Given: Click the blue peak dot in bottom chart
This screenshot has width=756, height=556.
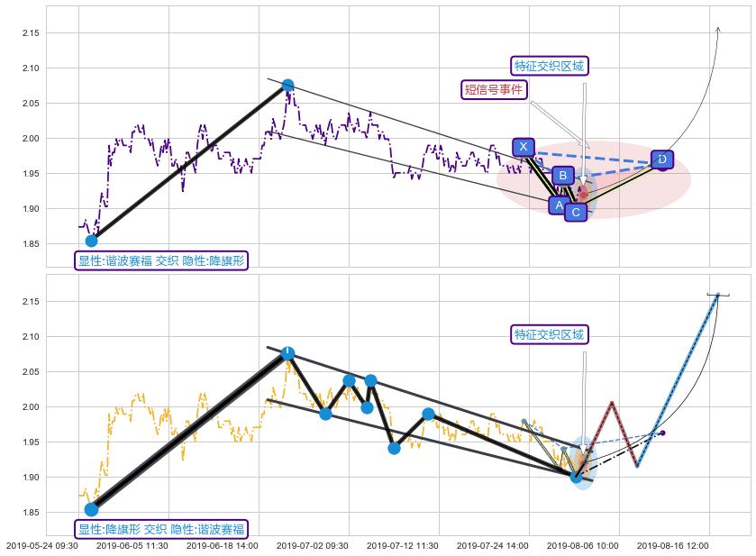Looking at the screenshot, I should coord(287,353).
